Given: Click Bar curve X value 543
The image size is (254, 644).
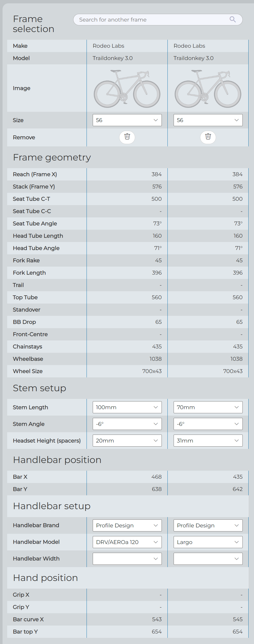Looking at the screenshot, I should pos(157,619).
